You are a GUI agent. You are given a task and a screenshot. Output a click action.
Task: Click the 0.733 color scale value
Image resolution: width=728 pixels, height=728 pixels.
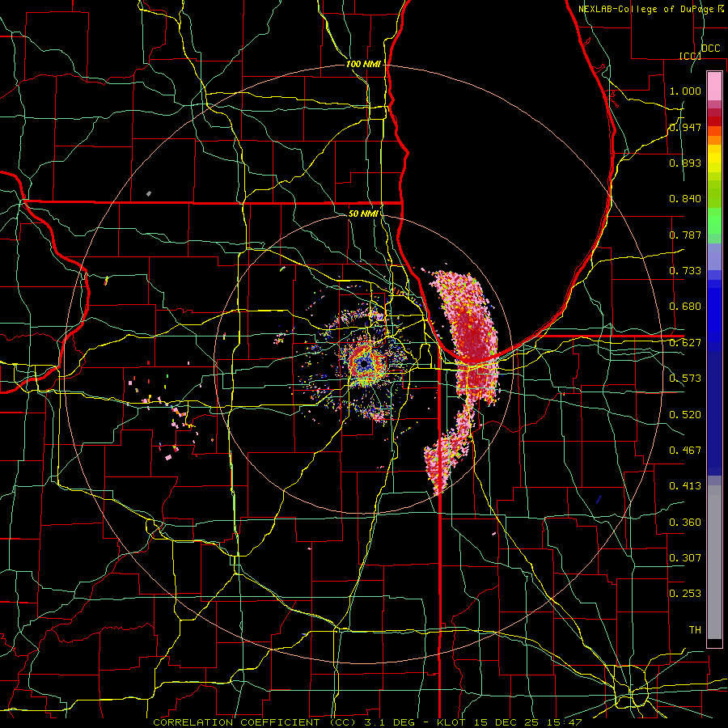pos(685,271)
